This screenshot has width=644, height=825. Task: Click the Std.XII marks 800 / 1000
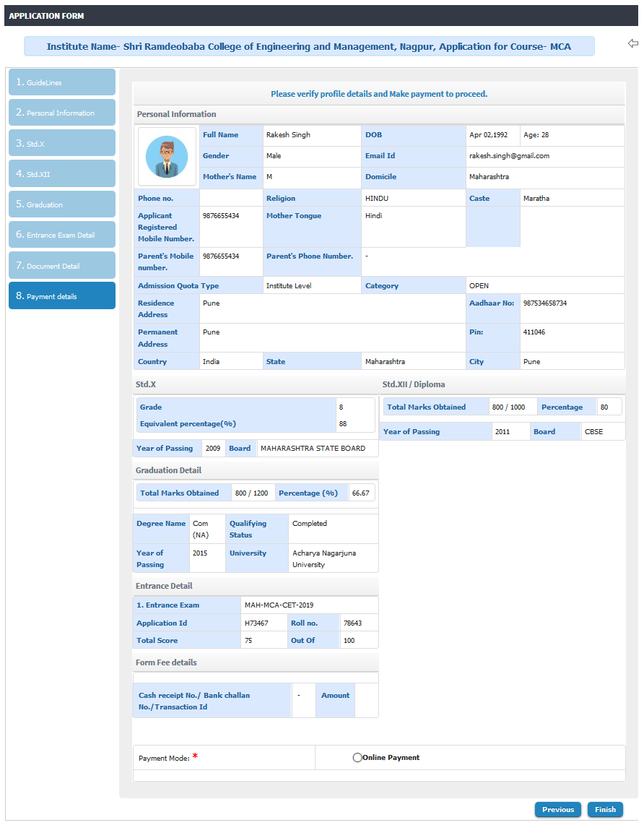(508, 407)
